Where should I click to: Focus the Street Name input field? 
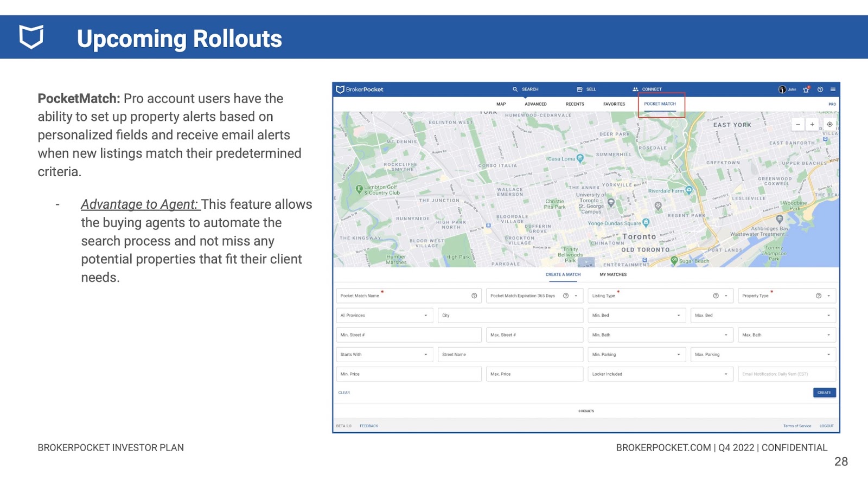tap(510, 355)
